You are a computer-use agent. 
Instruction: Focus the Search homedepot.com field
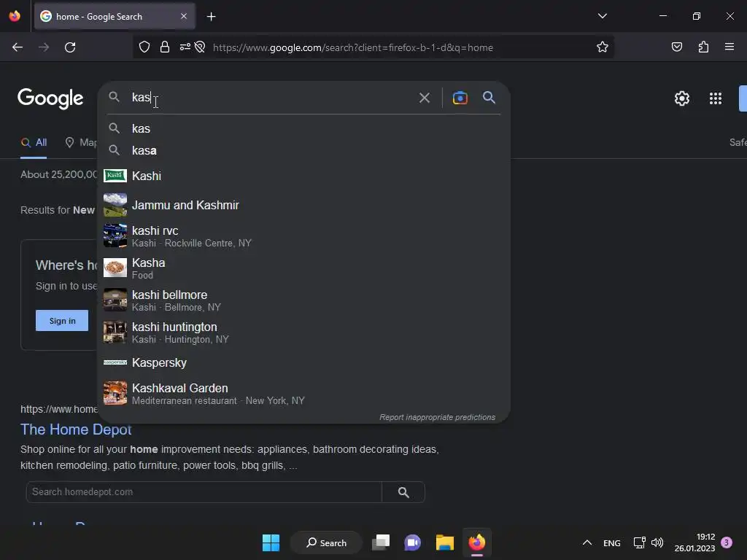(x=204, y=492)
